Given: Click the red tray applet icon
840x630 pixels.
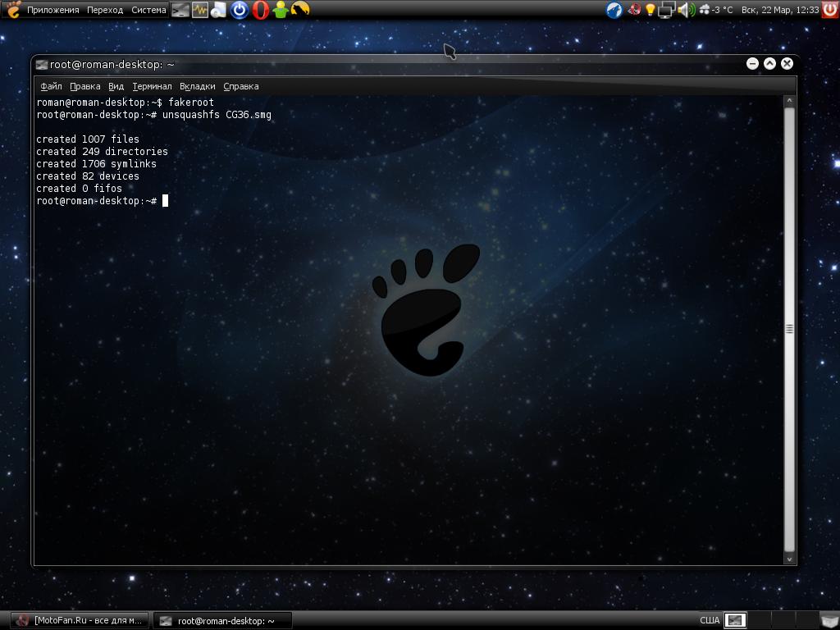Looking at the screenshot, I should tap(635, 10).
